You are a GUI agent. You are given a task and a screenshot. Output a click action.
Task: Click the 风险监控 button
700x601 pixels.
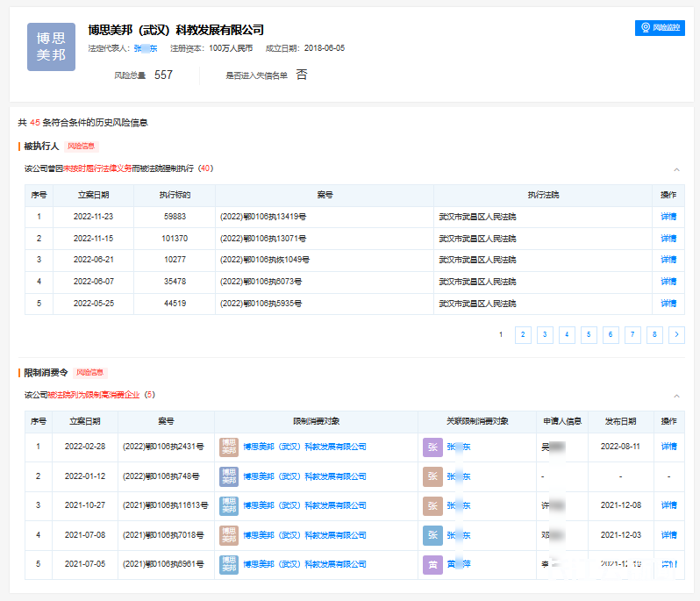click(x=660, y=28)
